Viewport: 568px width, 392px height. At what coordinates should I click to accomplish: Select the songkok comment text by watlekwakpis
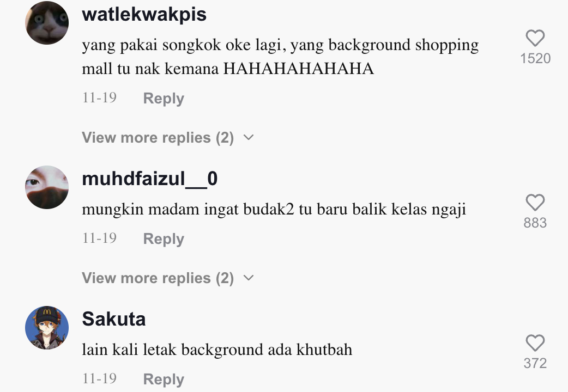coord(280,57)
